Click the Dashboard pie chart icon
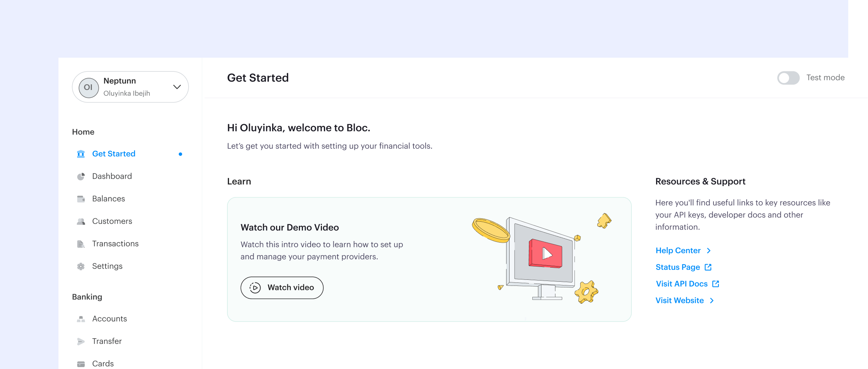The width and height of the screenshot is (868, 369). coord(81,176)
